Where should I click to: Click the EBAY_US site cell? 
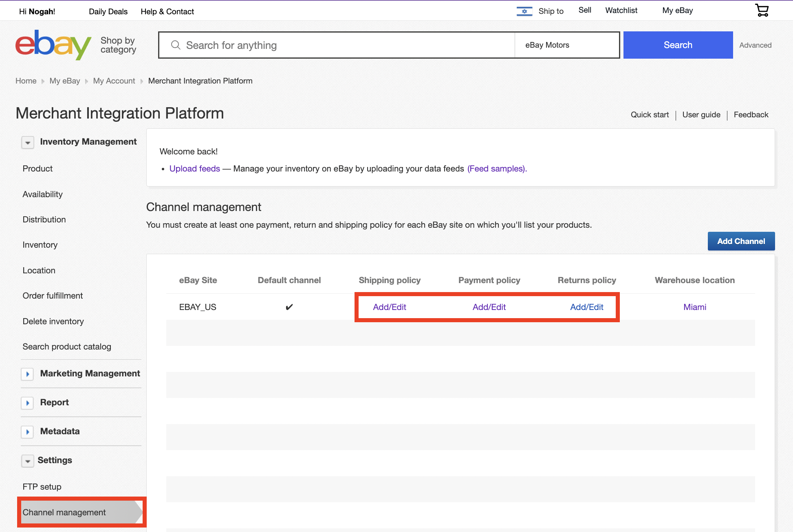198,307
